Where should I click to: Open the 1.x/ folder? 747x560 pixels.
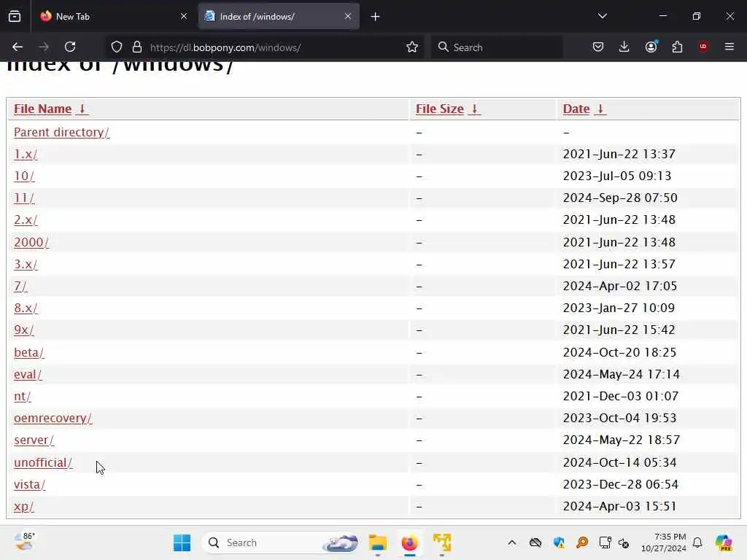click(26, 155)
